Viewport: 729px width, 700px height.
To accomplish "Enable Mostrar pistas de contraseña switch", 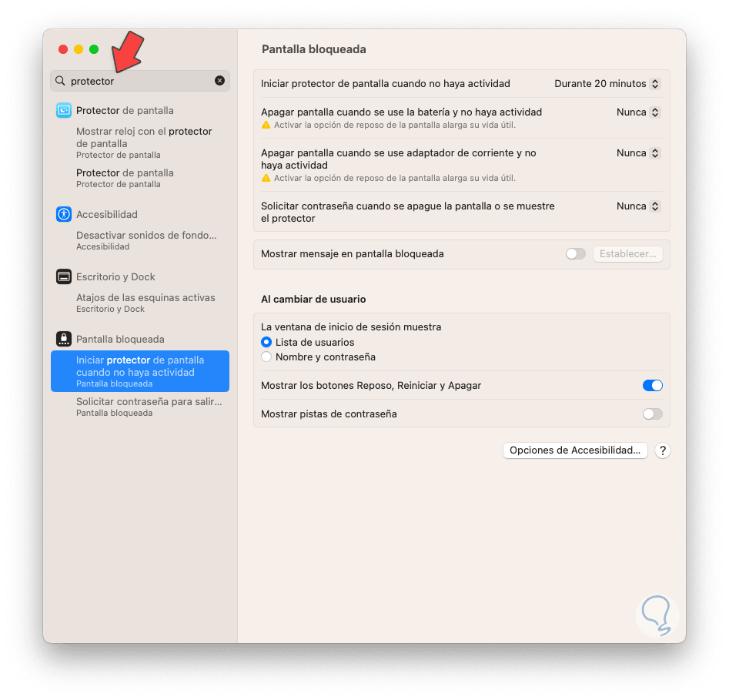I will pyautogui.click(x=652, y=414).
